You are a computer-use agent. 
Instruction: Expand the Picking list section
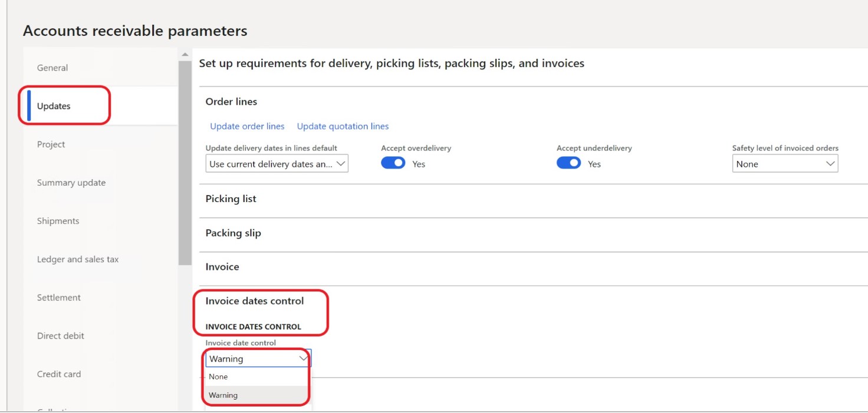click(231, 199)
